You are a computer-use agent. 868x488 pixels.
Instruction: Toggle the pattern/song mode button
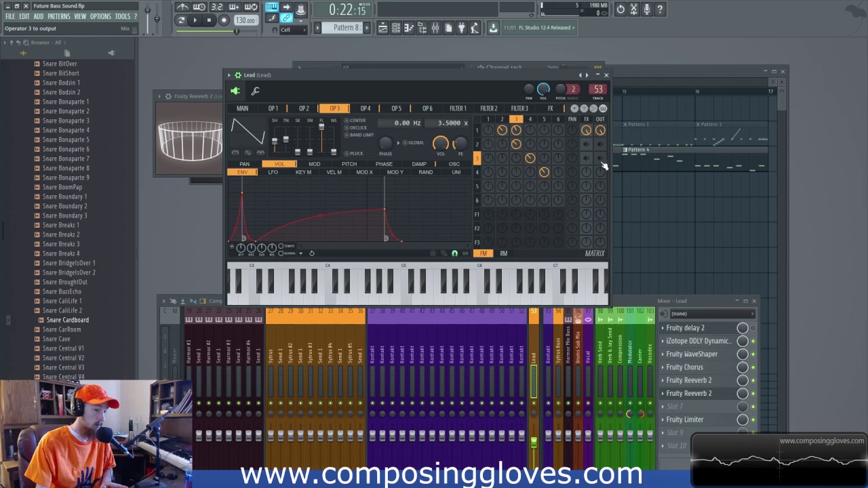tap(181, 20)
